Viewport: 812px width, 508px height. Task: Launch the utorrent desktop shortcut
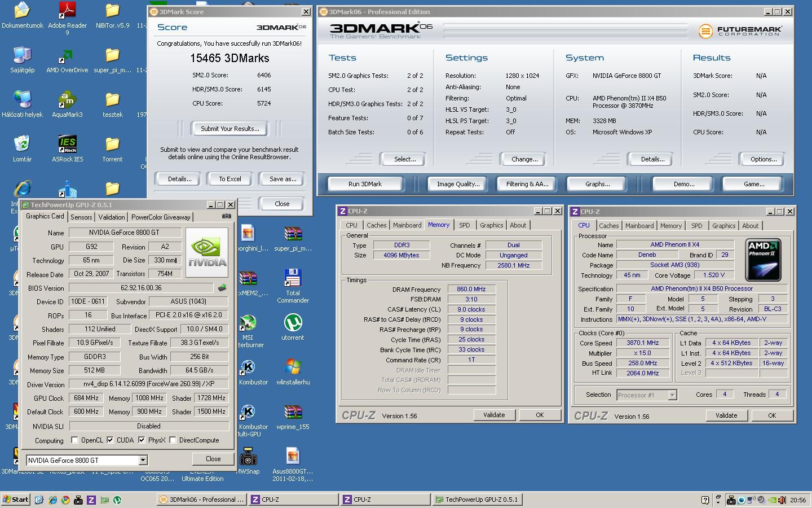click(293, 327)
